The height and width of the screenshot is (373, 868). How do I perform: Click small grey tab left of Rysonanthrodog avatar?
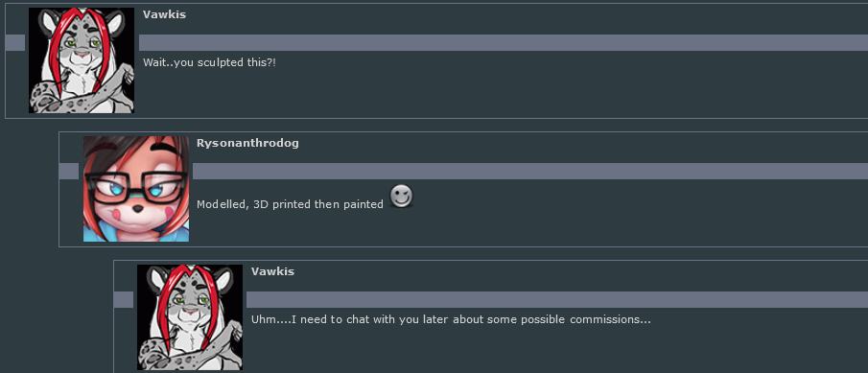pyautogui.click(x=69, y=171)
